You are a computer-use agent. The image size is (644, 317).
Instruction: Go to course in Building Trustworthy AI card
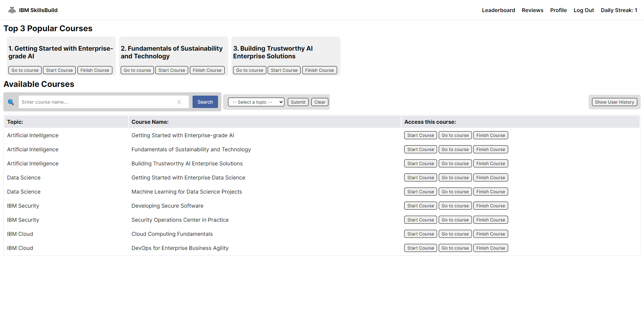coord(250,70)
